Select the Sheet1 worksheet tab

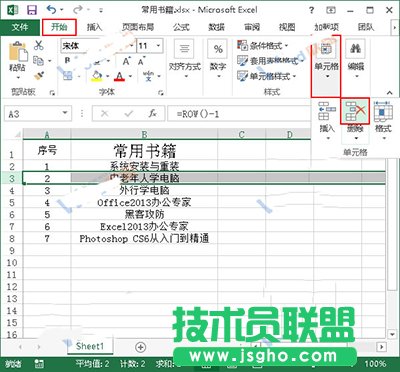tap(90, 346)
